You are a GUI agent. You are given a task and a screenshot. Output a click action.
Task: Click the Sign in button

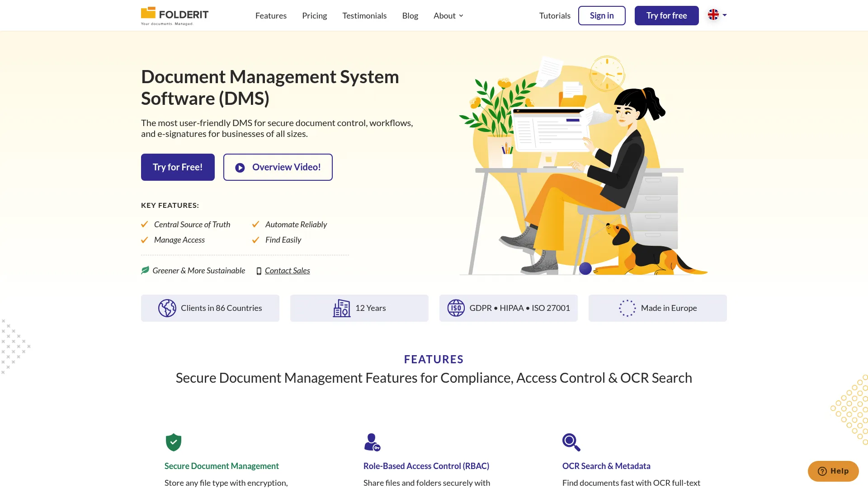point(602,16)
